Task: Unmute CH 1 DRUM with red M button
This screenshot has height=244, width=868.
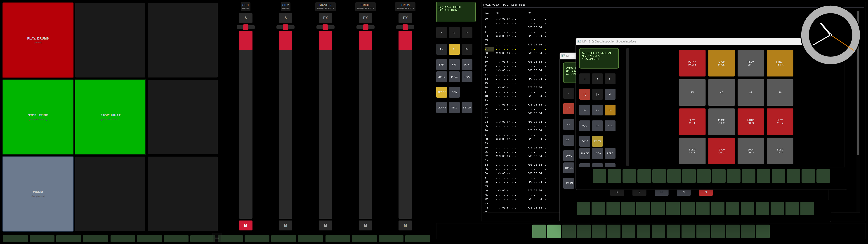Action: 245,225
